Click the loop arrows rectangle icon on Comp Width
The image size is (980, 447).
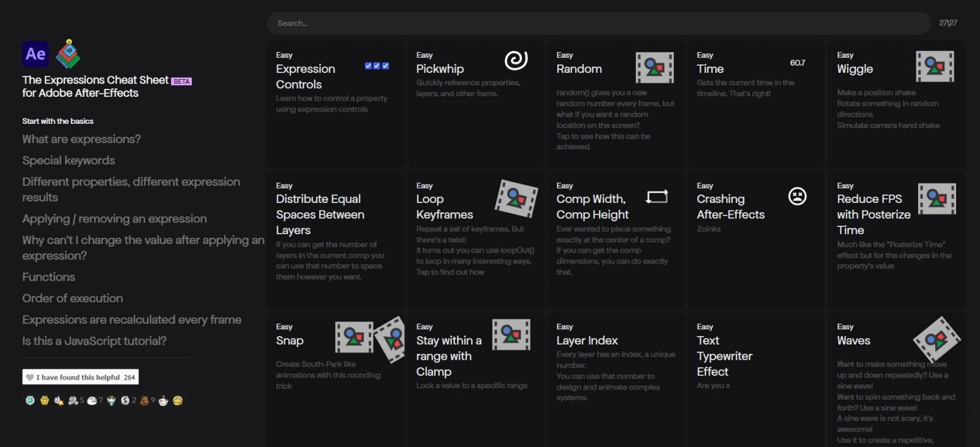tap(657, 196)
